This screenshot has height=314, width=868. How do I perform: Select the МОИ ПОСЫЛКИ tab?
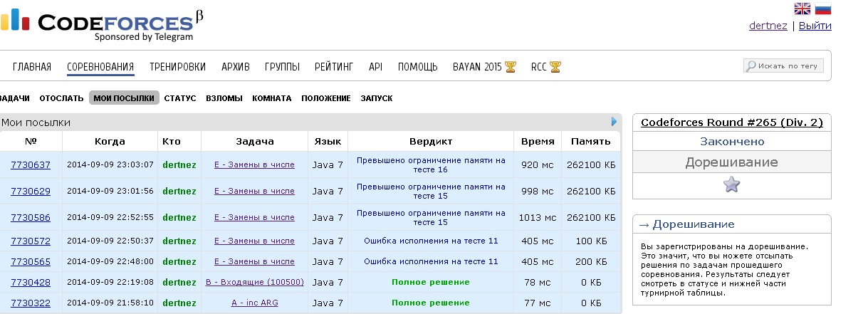[124, 98]
